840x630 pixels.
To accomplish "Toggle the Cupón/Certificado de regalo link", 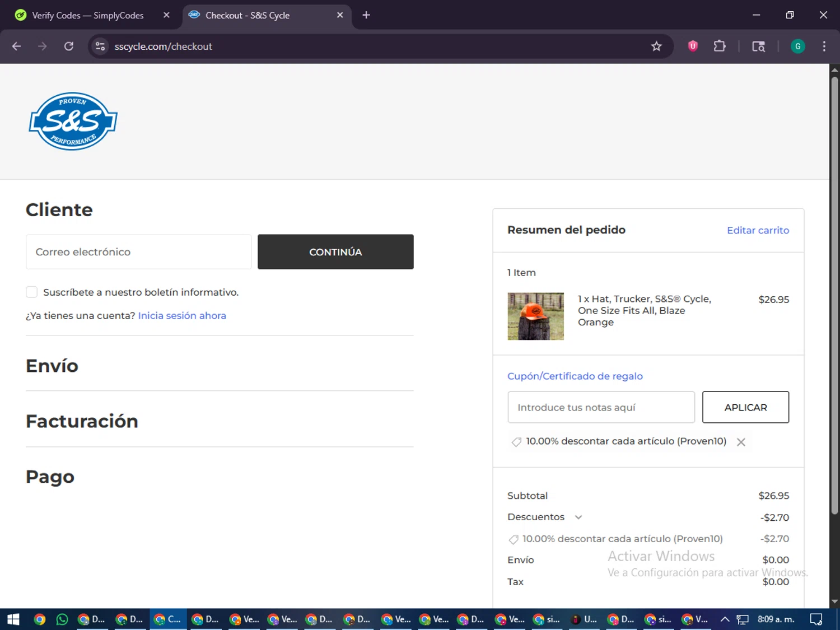I will [x=575, y=376].
